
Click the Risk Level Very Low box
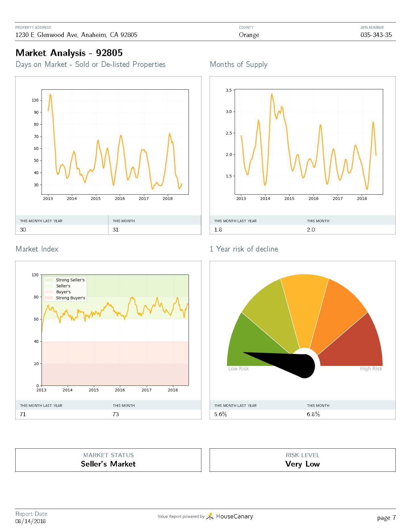(x=303, y=460)
